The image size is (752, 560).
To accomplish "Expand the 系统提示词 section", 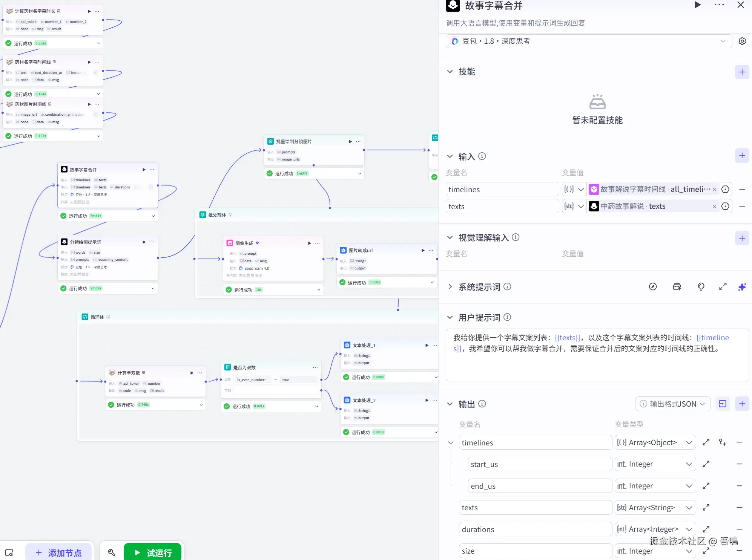I will pyautogui.click(x=450, y=287).
